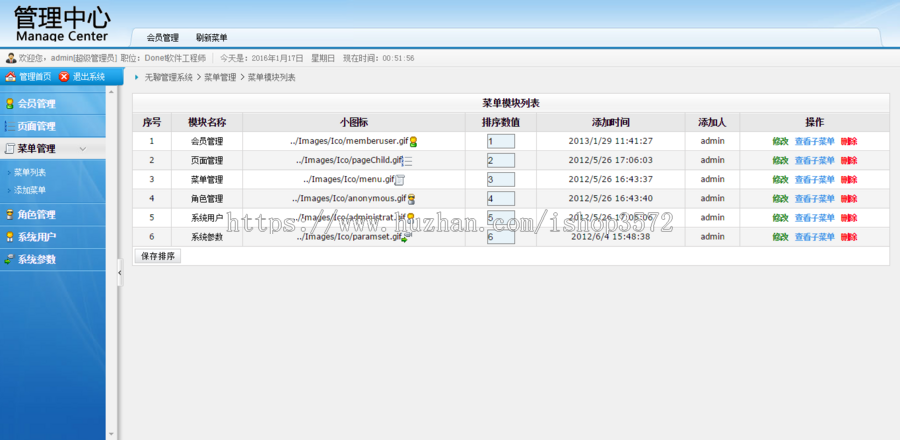Go to 管理首页
The width and height of the screenshot is (900, 440).
[x=35, y=77]
